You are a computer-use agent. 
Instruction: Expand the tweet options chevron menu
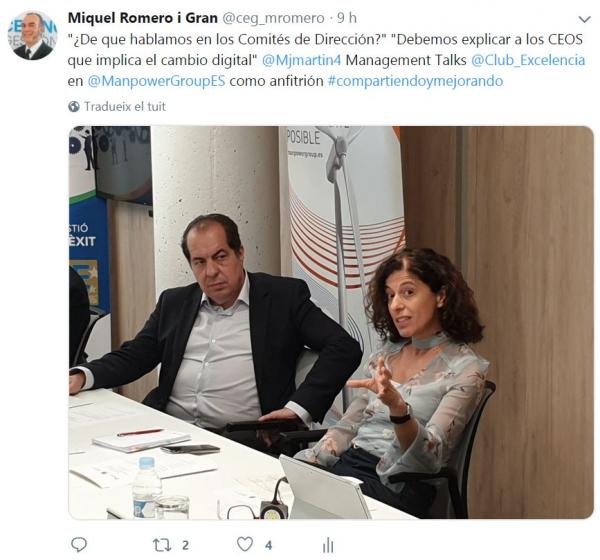tap(584, 19)
